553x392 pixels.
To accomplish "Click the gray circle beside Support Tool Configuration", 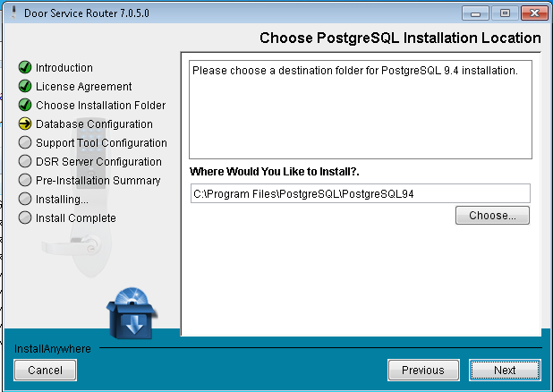I will [25, 142].
